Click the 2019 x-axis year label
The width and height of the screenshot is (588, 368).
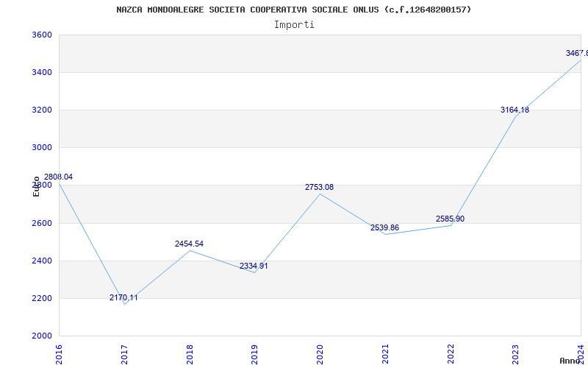coord(254,355)
